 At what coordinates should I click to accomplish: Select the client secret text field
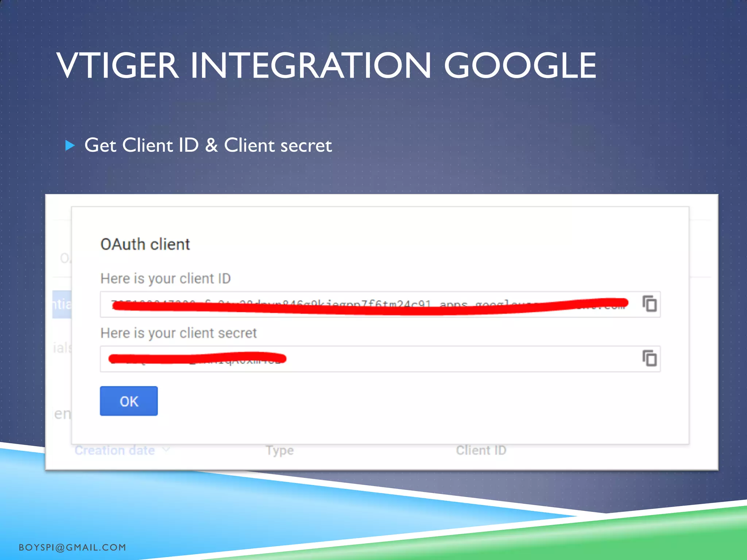(x=380, y=359)
